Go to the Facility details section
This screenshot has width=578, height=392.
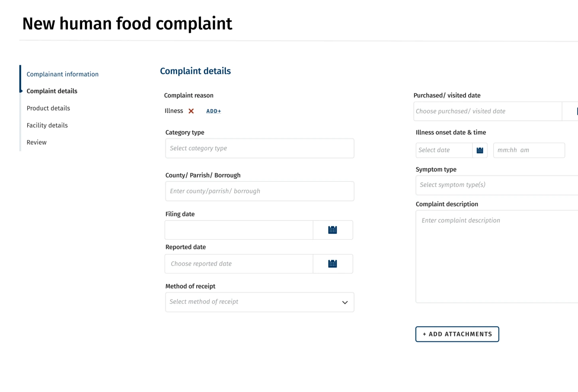47,125
